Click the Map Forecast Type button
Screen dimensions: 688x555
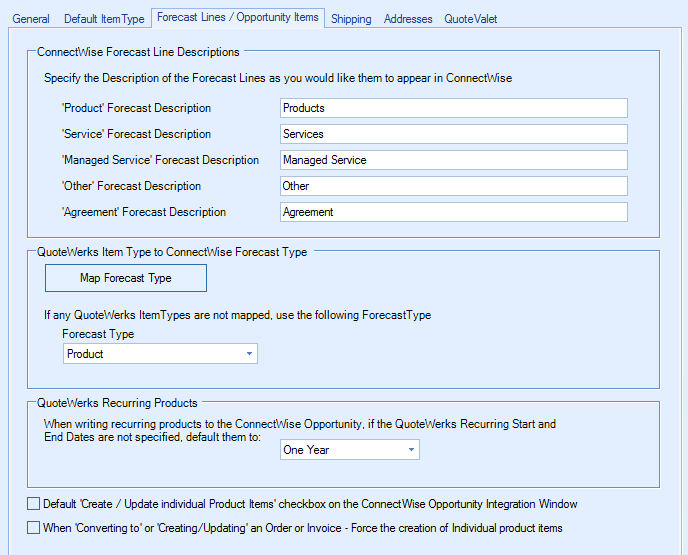[x=126, y=278]
